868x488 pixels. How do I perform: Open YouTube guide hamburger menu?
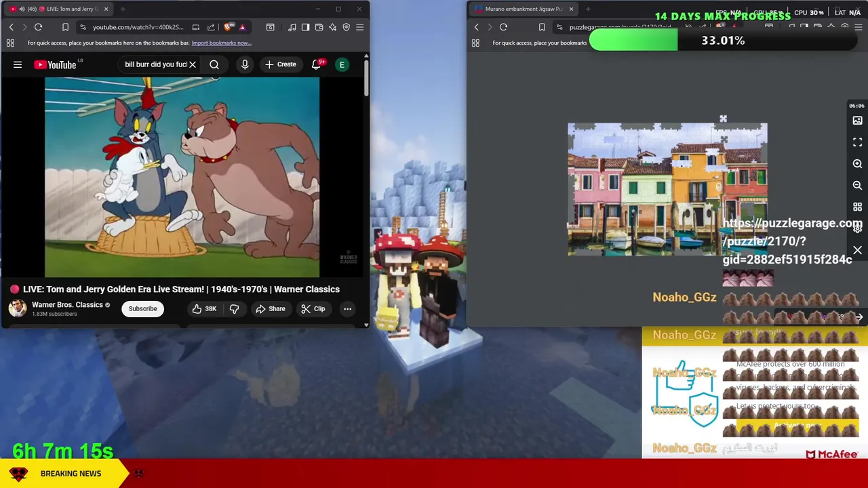tap(18, 64)
